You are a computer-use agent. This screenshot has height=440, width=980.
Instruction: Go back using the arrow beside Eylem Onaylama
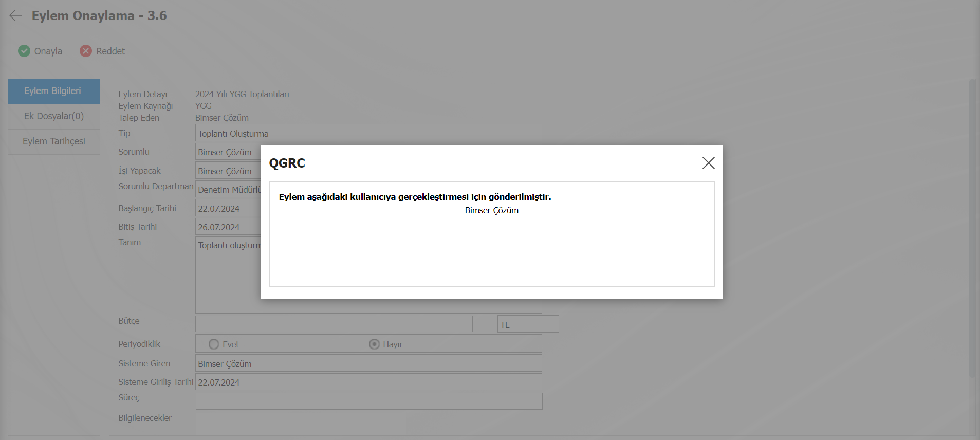(15, 15)
